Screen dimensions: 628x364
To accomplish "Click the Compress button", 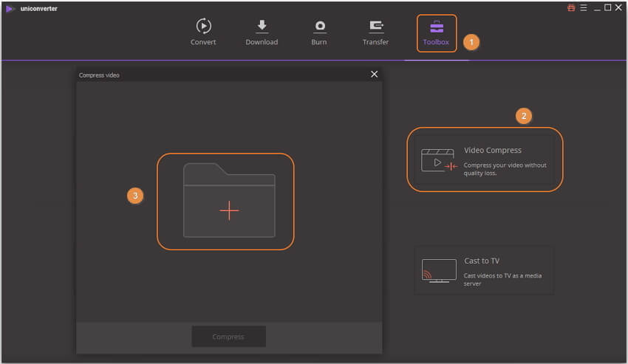I will tap(229, 337).
